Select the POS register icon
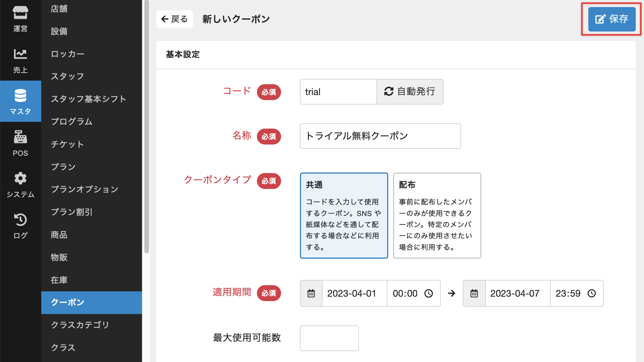The height and width of the screenshot is (362, 644). point(20,137)
